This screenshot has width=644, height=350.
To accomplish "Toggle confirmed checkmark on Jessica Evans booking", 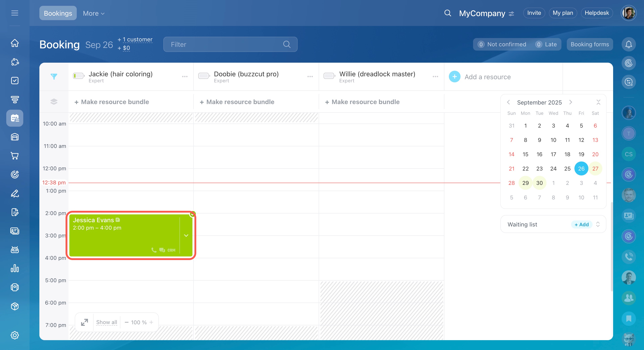I will pyautogui.click(x=192, y=214).
